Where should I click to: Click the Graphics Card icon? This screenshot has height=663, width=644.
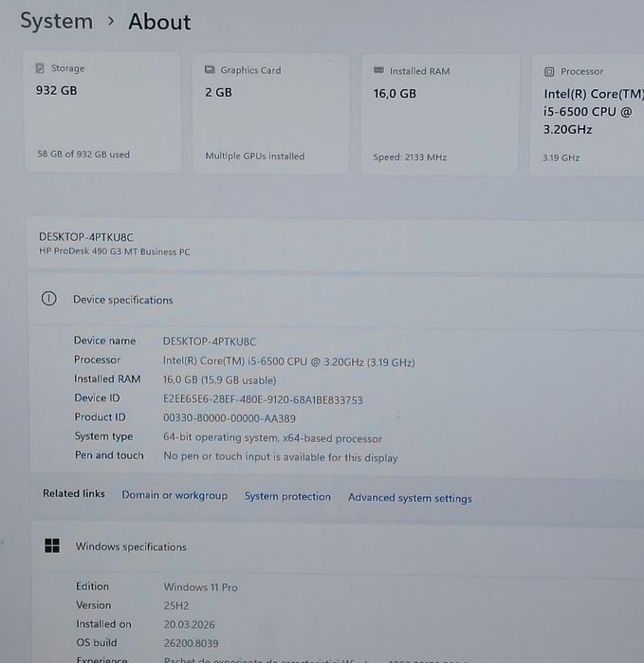[211, 70]
